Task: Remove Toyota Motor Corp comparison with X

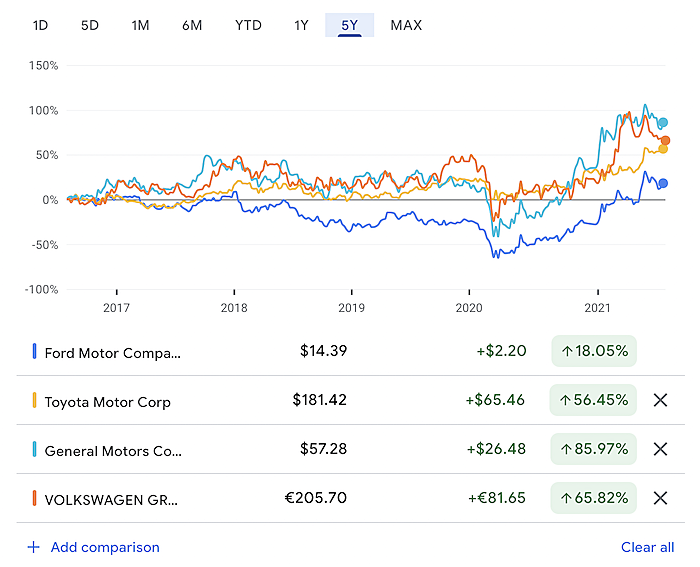Action: pos(660,401)
